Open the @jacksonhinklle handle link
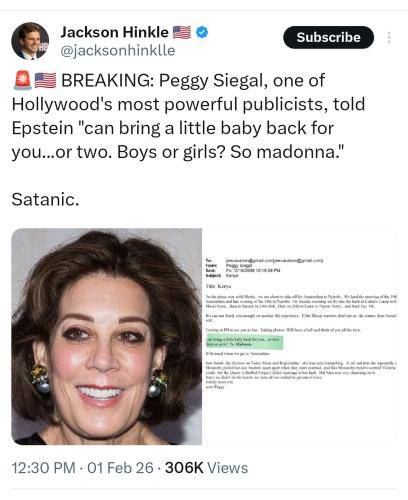The height and width of the screenshot is (500, 408). pyautogui.click(x=118, y=51)
